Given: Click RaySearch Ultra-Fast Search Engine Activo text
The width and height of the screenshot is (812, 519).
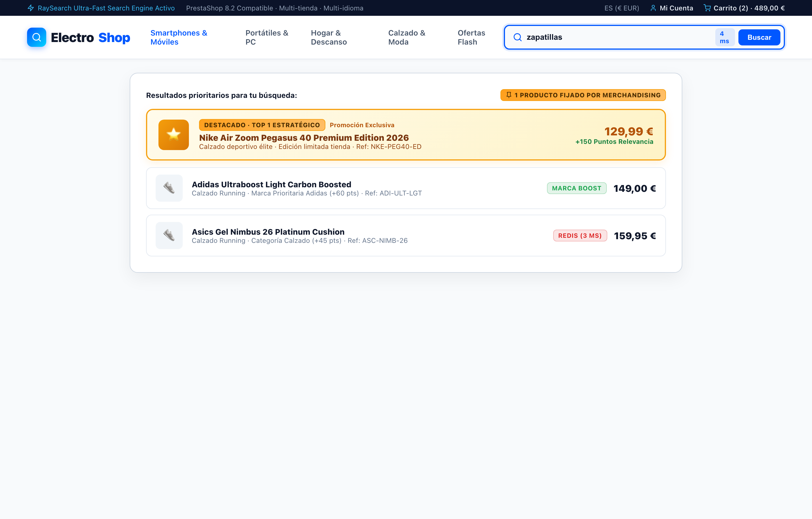Looking at the screenshot, I should [106, 8].
